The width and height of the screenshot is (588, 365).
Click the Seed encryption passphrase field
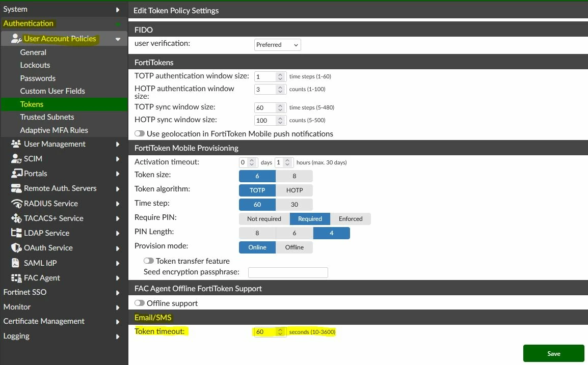point(288,272)
